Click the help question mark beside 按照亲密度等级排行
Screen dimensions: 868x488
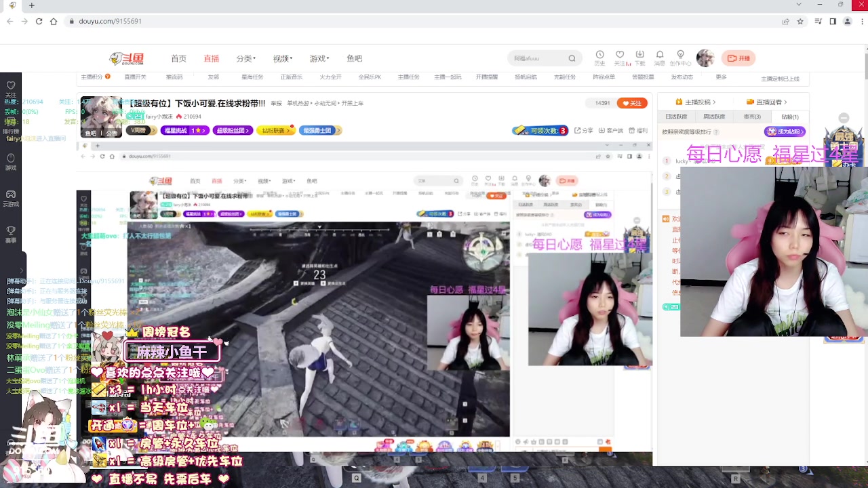point(716,132)
